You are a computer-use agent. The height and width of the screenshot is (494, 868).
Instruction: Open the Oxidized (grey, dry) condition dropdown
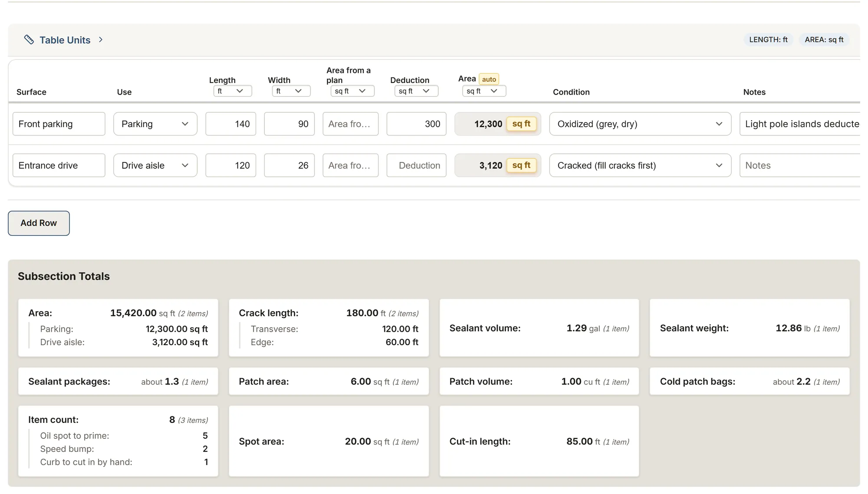[x=640, y=124]
